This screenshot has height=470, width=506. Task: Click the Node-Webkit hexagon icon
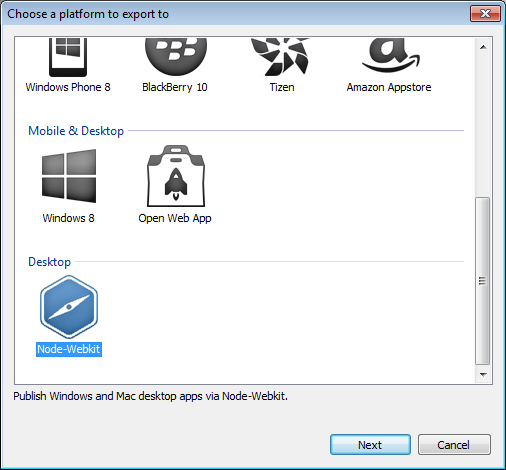point(69,307)
